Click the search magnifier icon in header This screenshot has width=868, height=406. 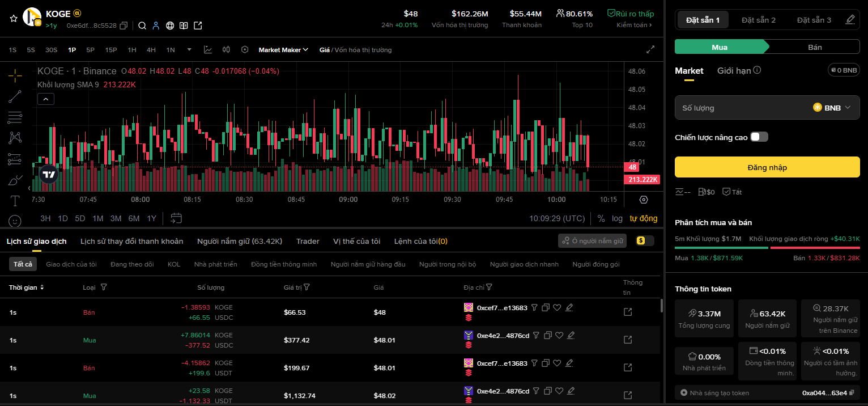(142, 26)
